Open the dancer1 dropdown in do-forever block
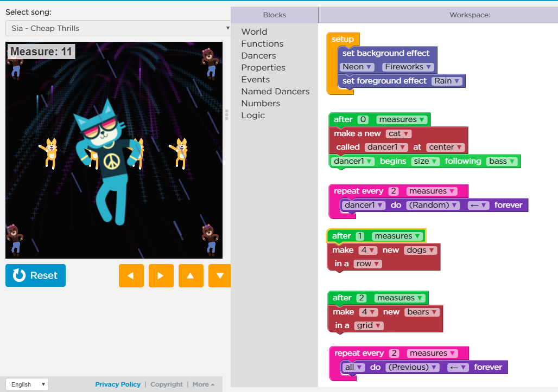 click(x=363, y=205)
